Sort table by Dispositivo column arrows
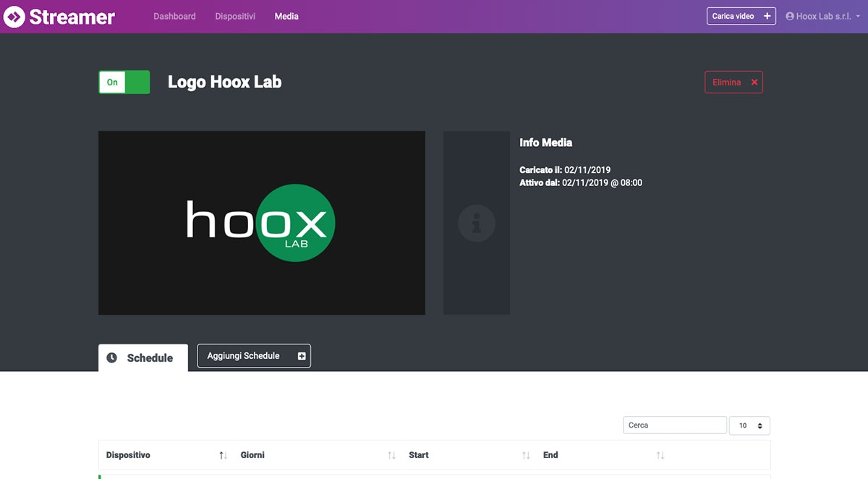This screenshot has height=479, width=868. coord(223,455)
